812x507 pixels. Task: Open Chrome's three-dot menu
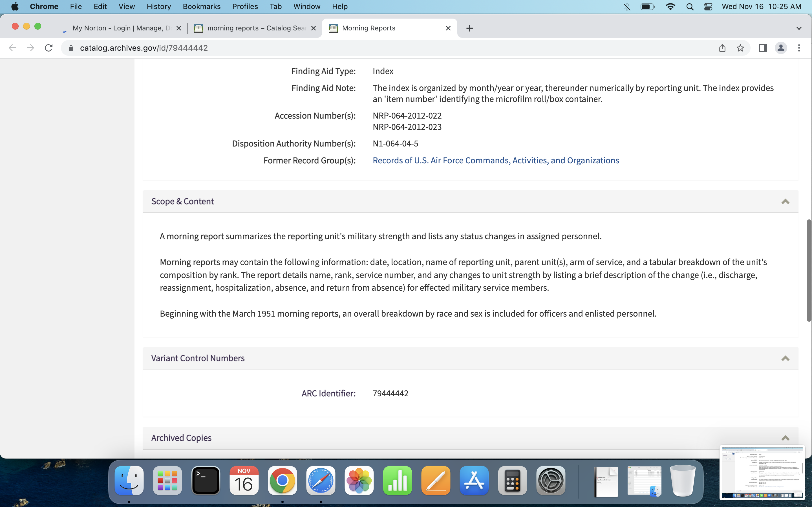click(799, 48)
